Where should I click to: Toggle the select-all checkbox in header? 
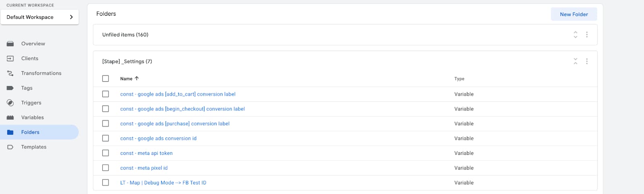coord(105,79)
